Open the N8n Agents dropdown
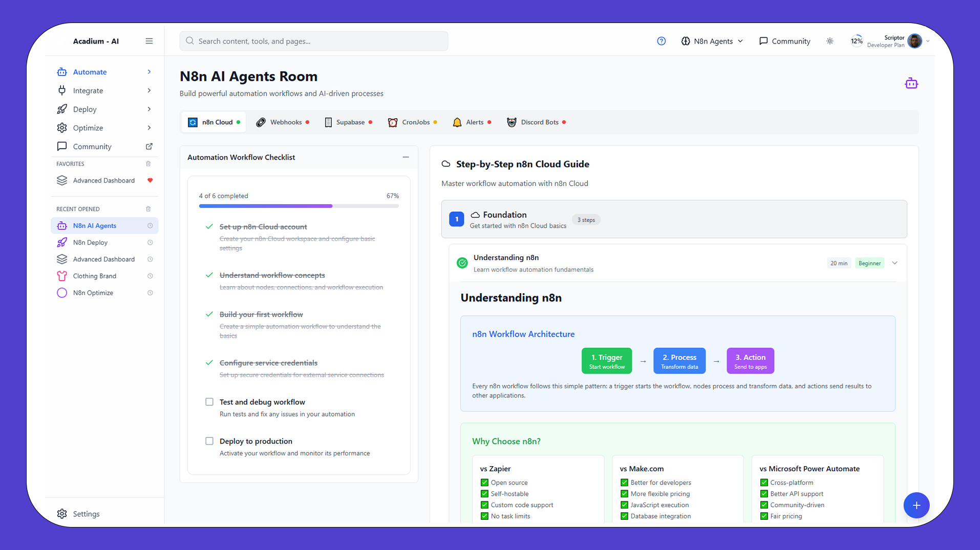Viewport: 980px width, 550px height. (x=712, y=41)
